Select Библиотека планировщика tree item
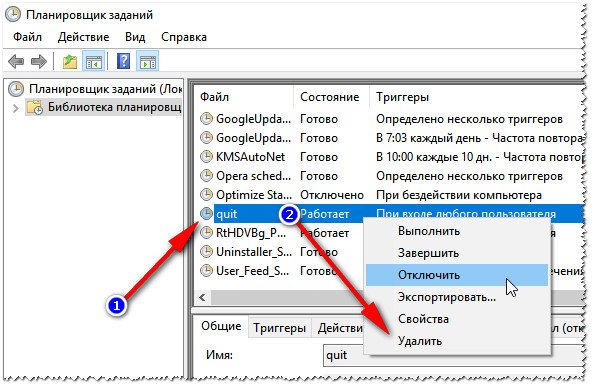Image resolution: width=592 pixels, height=386 pixels. [x=114, y=107]
